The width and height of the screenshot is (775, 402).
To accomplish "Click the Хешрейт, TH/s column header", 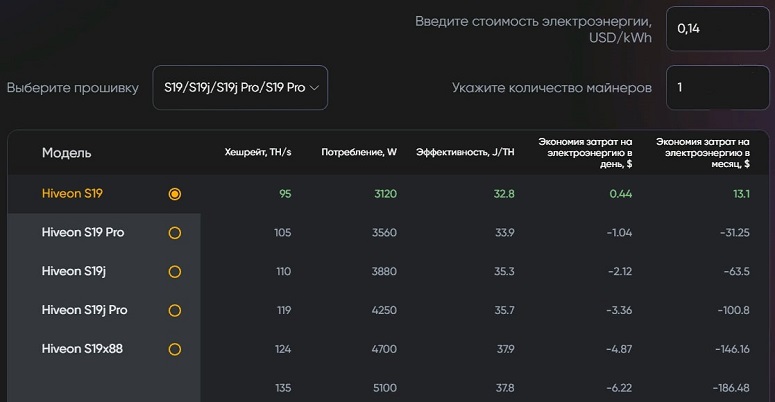I will pyautogui.click(x=258, y=152).
